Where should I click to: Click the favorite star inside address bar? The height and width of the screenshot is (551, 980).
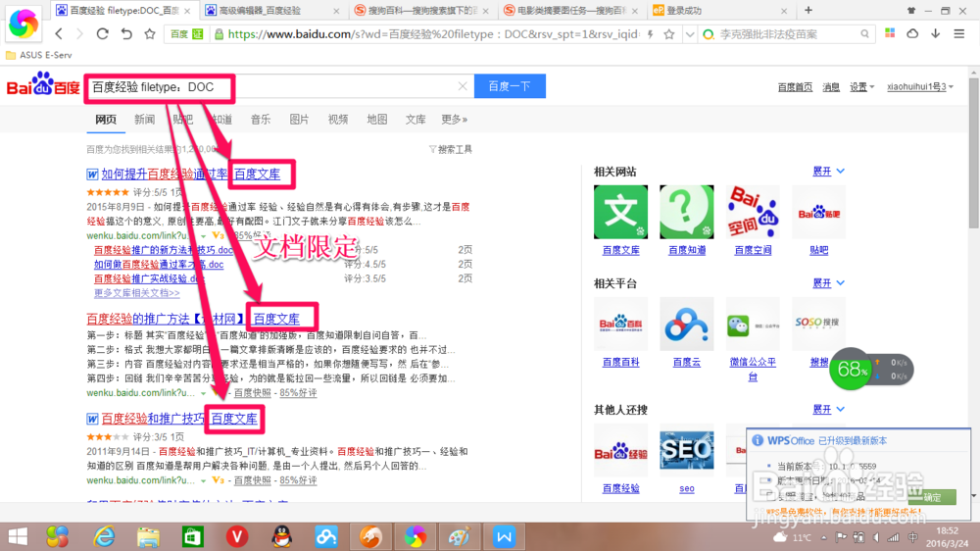click(x=668, y=34)
